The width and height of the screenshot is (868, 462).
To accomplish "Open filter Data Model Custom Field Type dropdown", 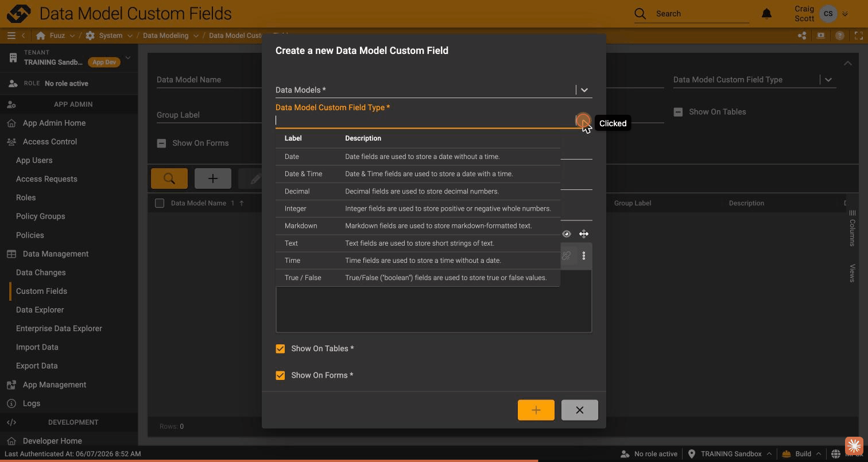I will 828,80.
